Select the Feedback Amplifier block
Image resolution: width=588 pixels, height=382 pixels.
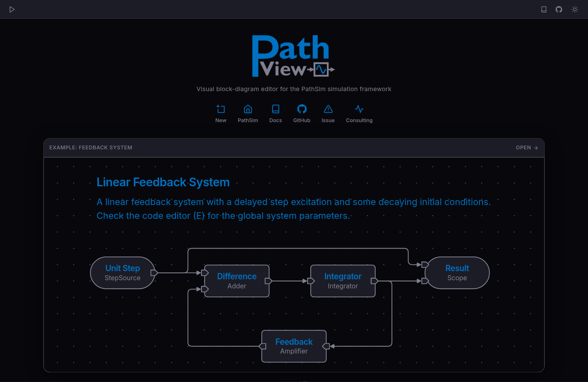tap(294, 346)
